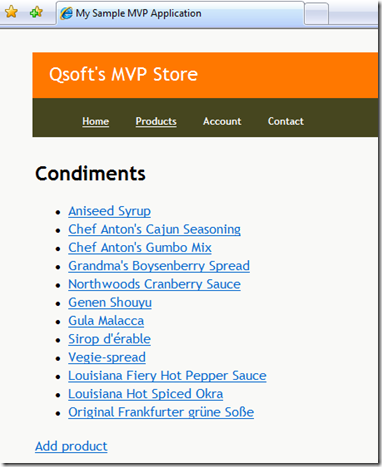This screenshot has width=382, height=467.
Task: Click the Qsoft's MVP Store header title
Action: [x=123, y=74]
